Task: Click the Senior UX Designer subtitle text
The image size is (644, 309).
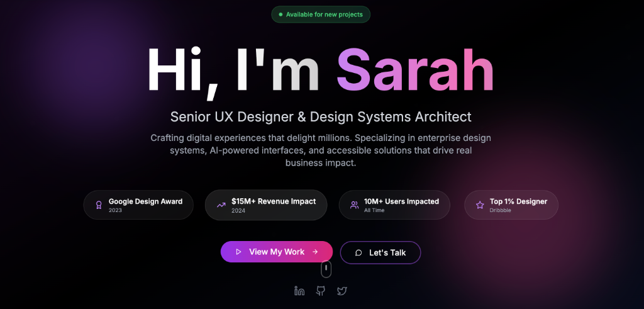Action: (x=321, y=116)
